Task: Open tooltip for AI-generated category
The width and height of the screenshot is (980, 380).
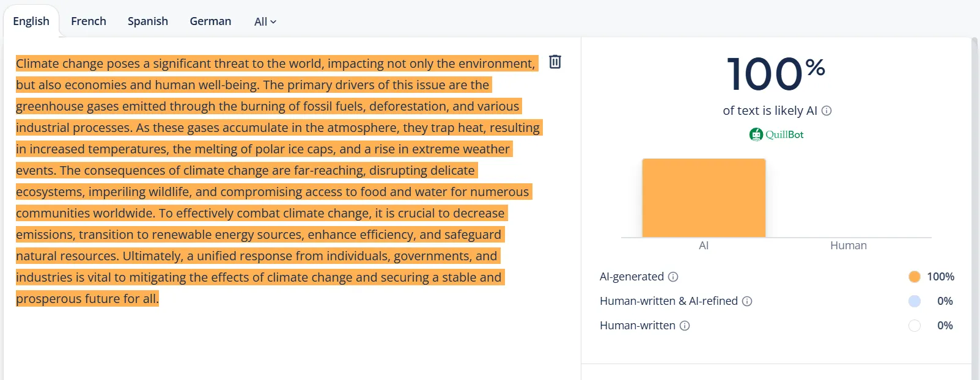Action: pos(672,277)
